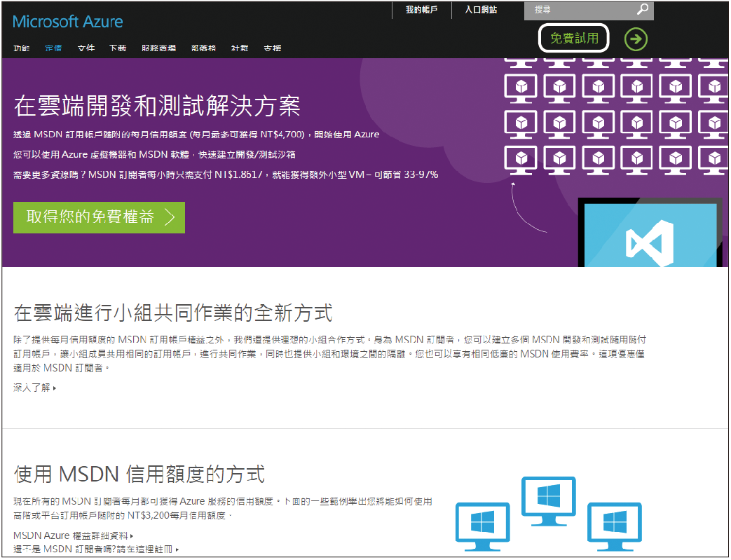This screenshot has width=731, height=560.
Task: Click the heading 在雲端開發和測試解決方案
Action: pyautogui.click(x=157, y=107)
